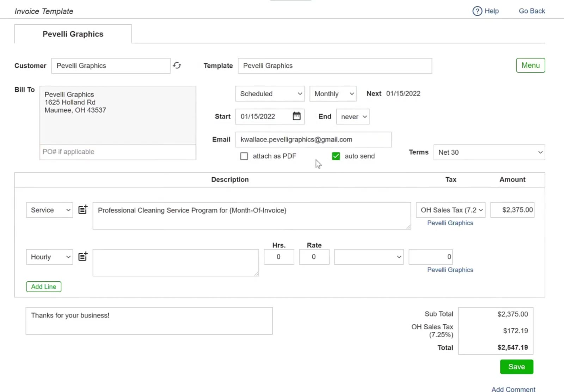Click the $172.19 sales tax value
Image resolution: width=564 pixels, height=392 pixels.
515,331
